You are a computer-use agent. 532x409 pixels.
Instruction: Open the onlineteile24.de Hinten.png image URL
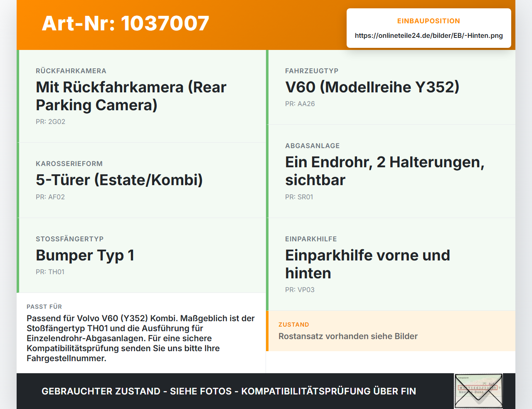(429, 36)
